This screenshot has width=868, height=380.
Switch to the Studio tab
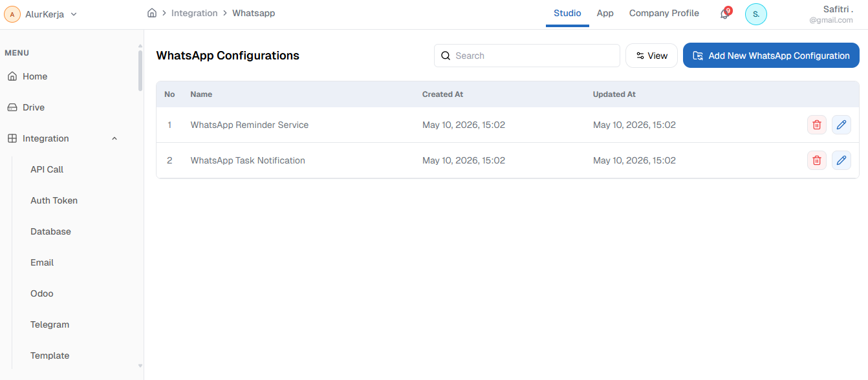click(x=567, y=13)
